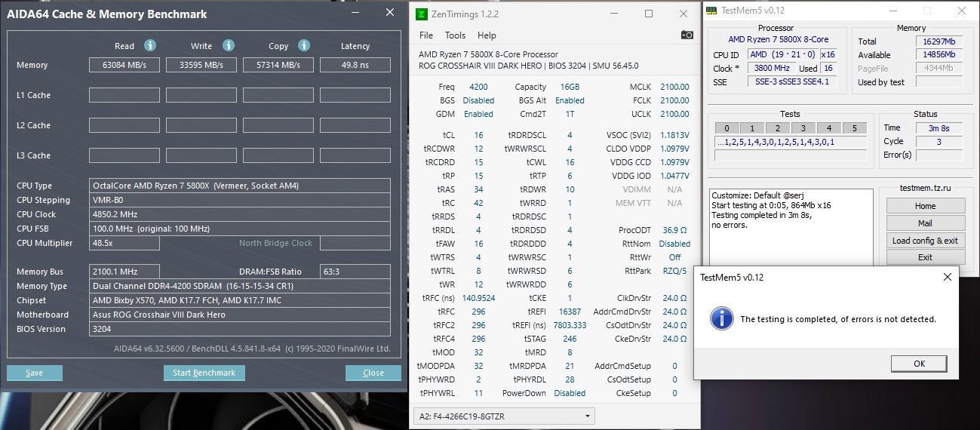
Task: Click the info icon beside Write in AIDA64
Action: (x=228, y=45)
